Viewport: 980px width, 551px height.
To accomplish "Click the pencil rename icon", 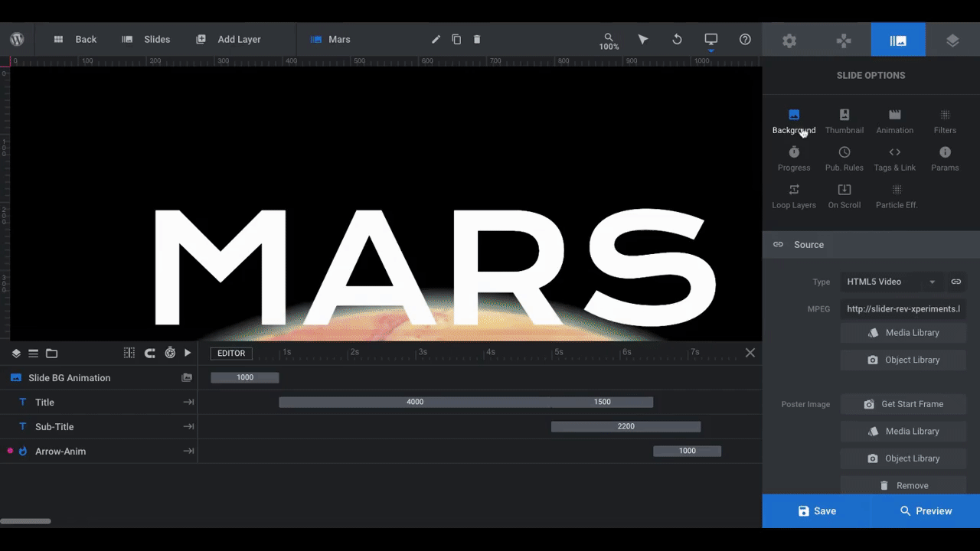I will pyautogui.click(x=436, y=39).
